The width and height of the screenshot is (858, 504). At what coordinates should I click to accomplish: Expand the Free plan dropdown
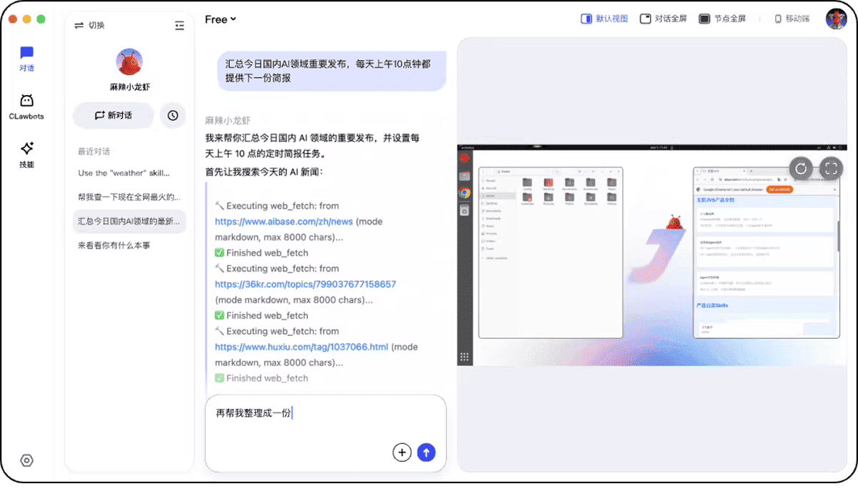click(x=220, y=19)
